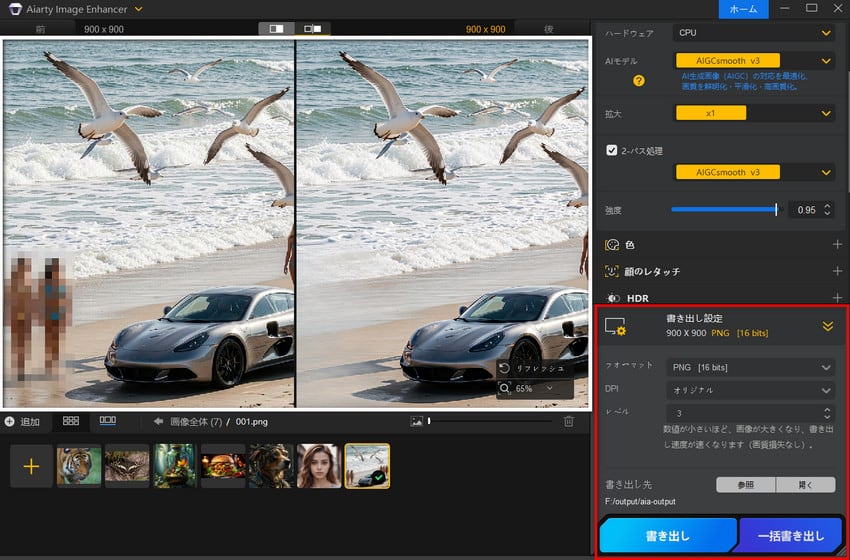The width and height of the screenshot is (850, 560).
Task: Select the tiger image thumbnail
Action: (79, 465)
